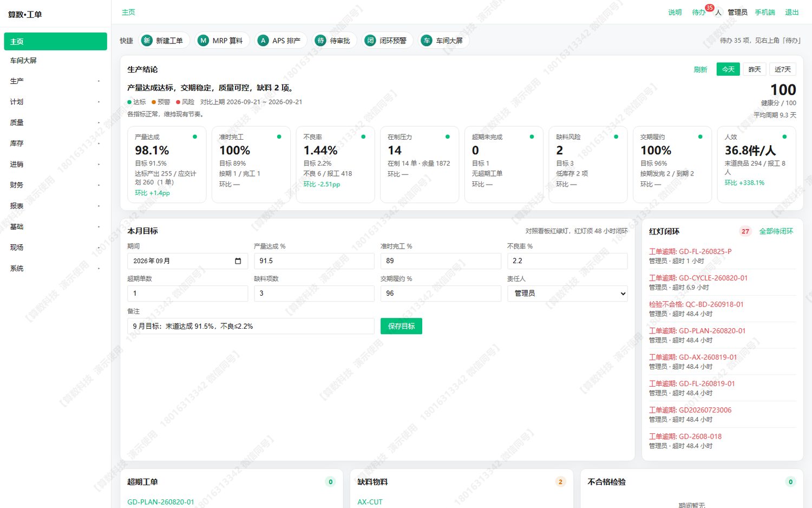Open 说明 in the top bar
Viewport: 812px width, 508px height.
click(x=675, y=12)
